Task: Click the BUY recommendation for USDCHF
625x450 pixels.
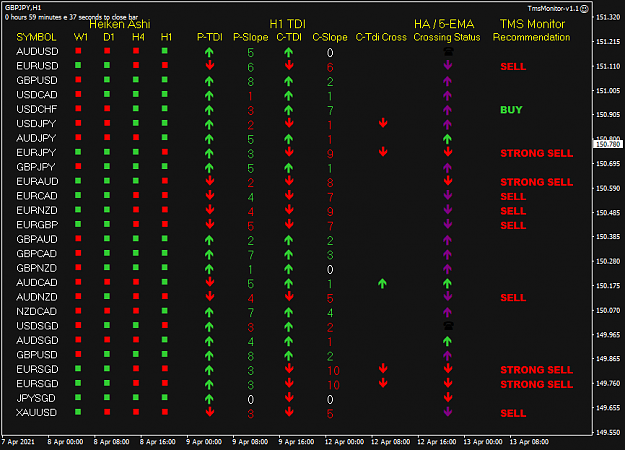Action: 511,110
